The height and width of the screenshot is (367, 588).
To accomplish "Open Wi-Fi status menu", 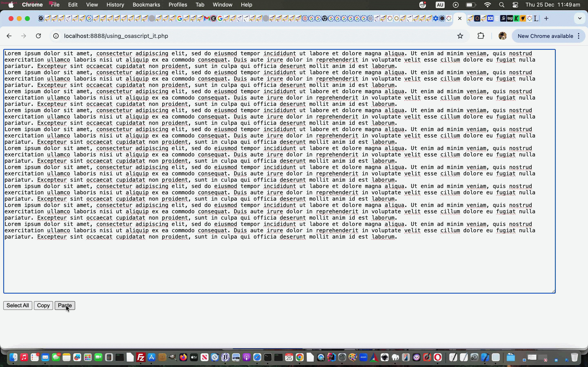I will pos(487,5).
